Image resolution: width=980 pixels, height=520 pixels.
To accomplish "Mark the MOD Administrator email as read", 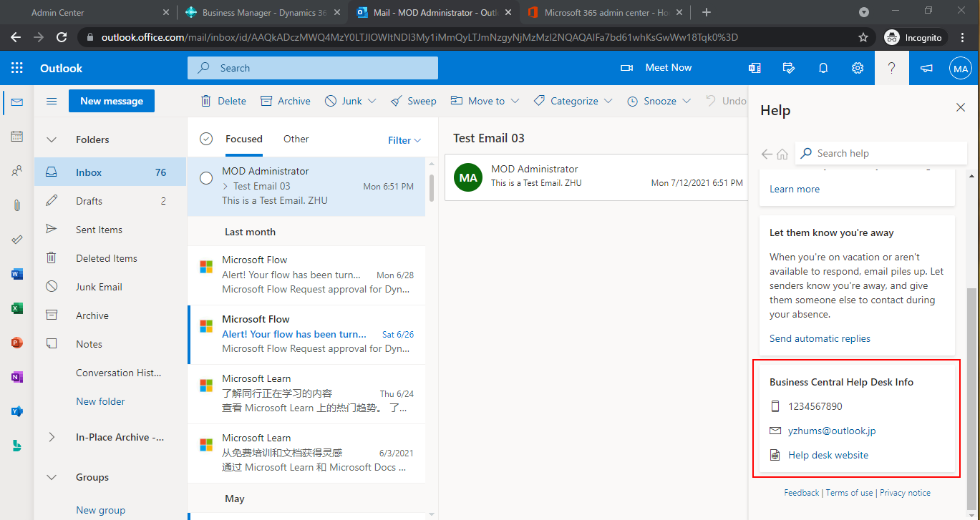I will coord(206,178).
